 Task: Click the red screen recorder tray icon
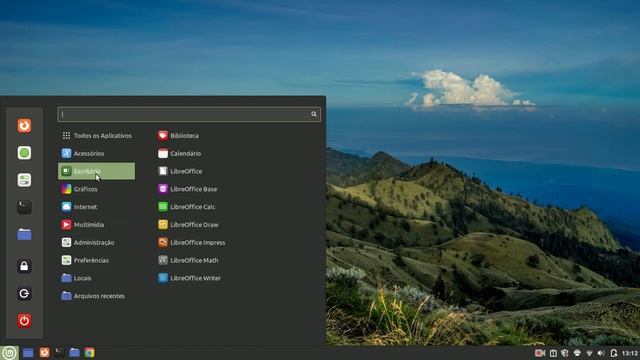point(540,353)
